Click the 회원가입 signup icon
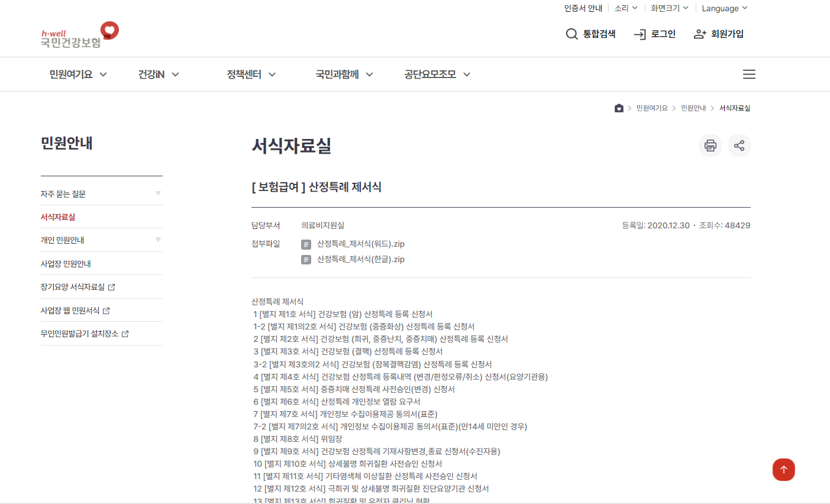830x504 pixels. (698, 34)
